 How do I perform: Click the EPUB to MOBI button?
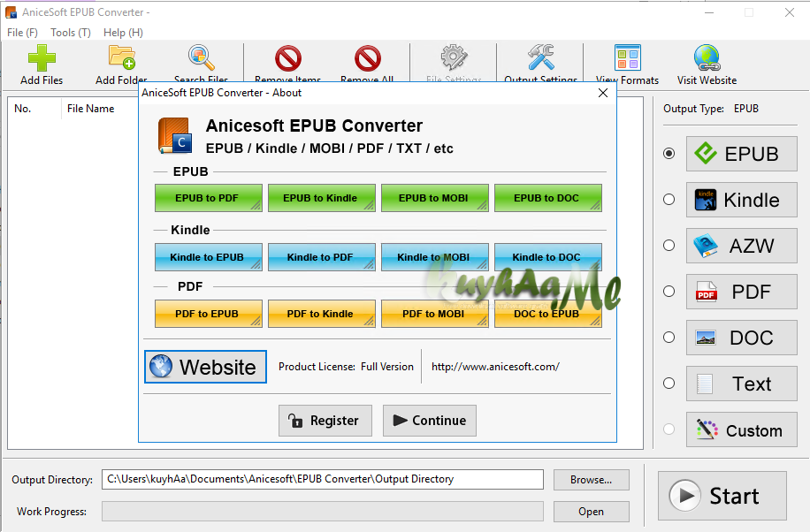pos(434,198)
